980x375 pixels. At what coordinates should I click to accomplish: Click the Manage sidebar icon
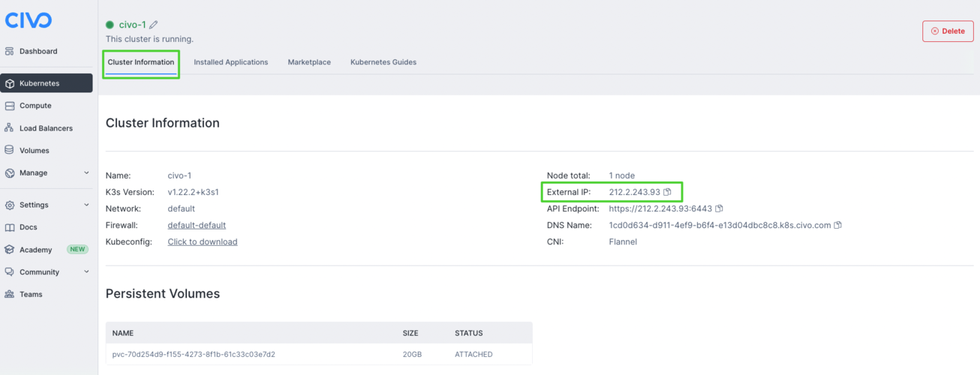click(10, 173)
